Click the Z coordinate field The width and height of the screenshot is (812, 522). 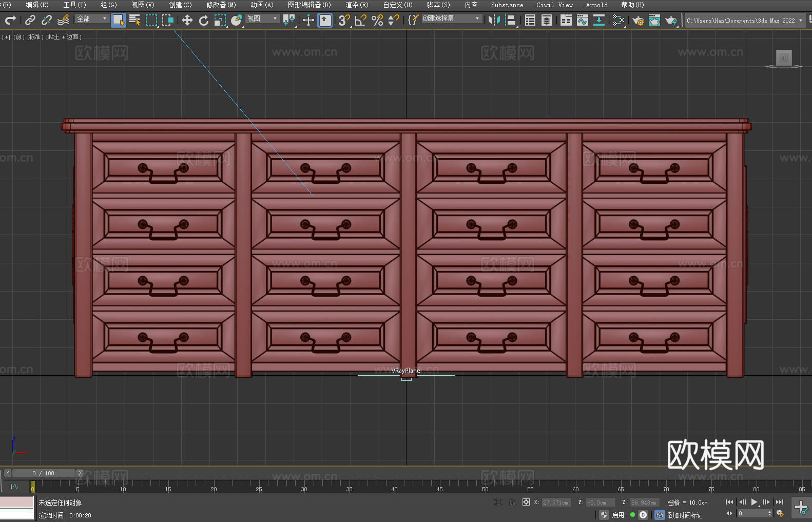[645, 502]
